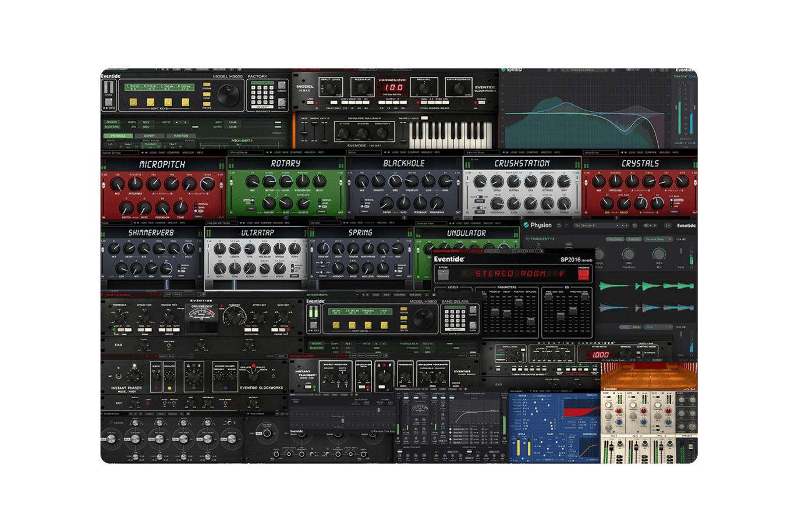Click the big data wheel on H3000 Factory

pyautogui.click(x=228, y=95)
